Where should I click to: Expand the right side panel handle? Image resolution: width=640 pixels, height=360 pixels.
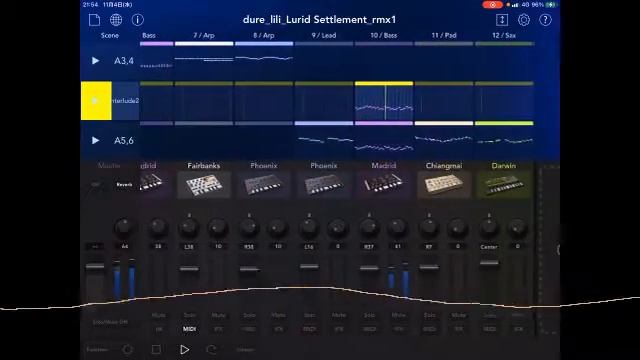pyautogui.click(x=558, y=250)
